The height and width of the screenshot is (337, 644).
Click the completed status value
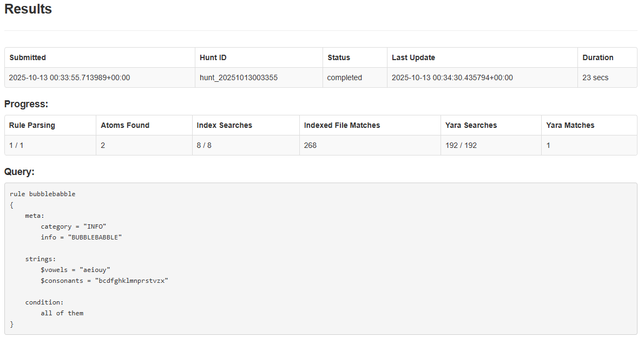[x=345, y=77]
